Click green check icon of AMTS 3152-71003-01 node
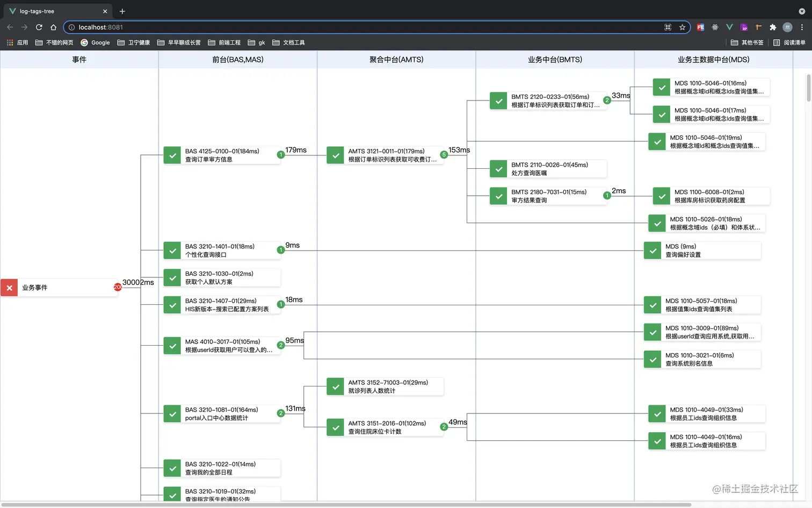 (336, 387)
